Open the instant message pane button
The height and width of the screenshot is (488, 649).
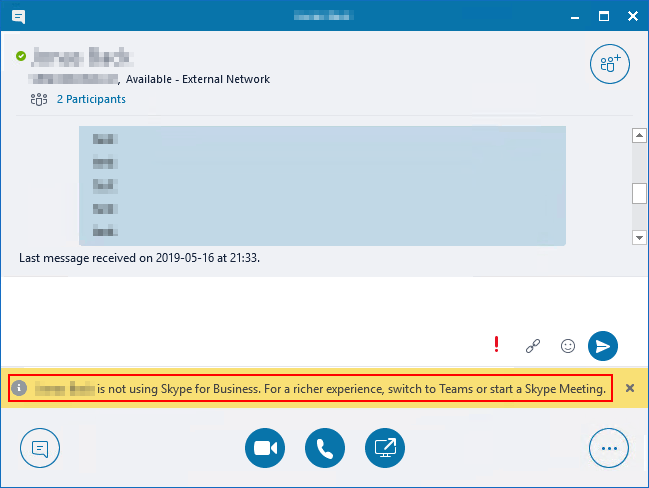[40, 448]
